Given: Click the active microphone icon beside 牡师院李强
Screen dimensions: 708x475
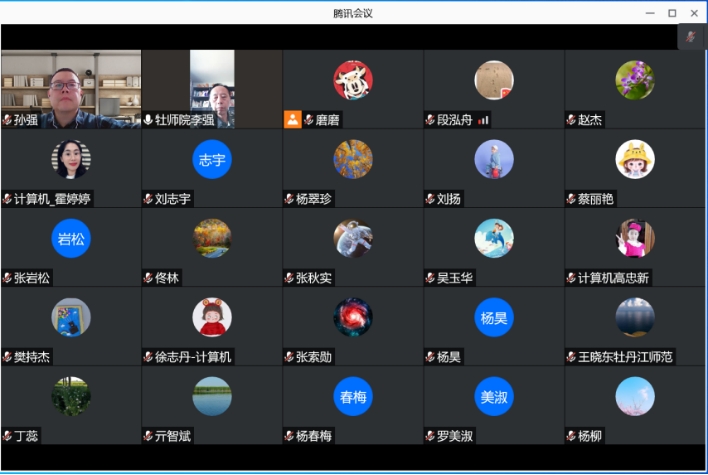Looking at the screenshot, I should (148, 120).
